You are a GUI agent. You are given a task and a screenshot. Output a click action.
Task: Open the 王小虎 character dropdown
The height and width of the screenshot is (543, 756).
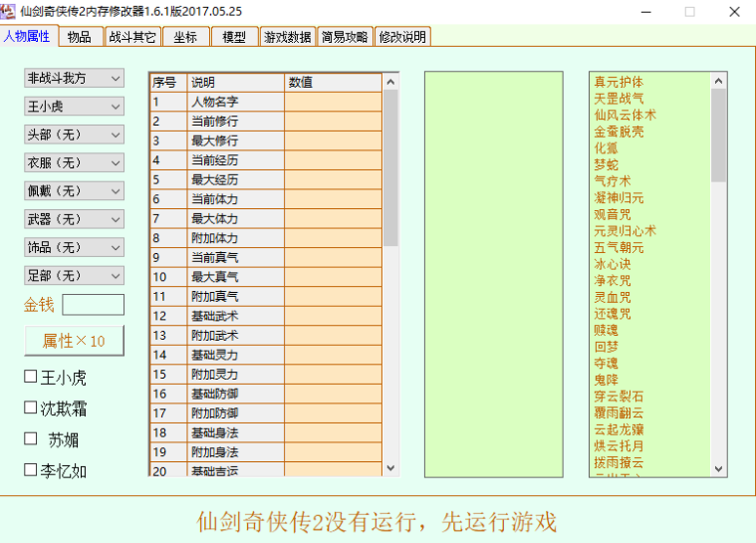(74, 106)
